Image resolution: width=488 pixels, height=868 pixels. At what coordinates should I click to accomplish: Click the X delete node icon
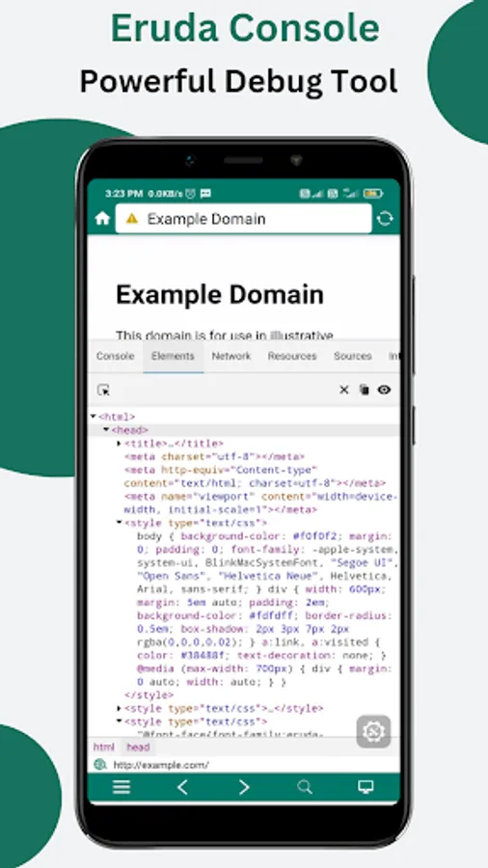[x=343, y=390]
